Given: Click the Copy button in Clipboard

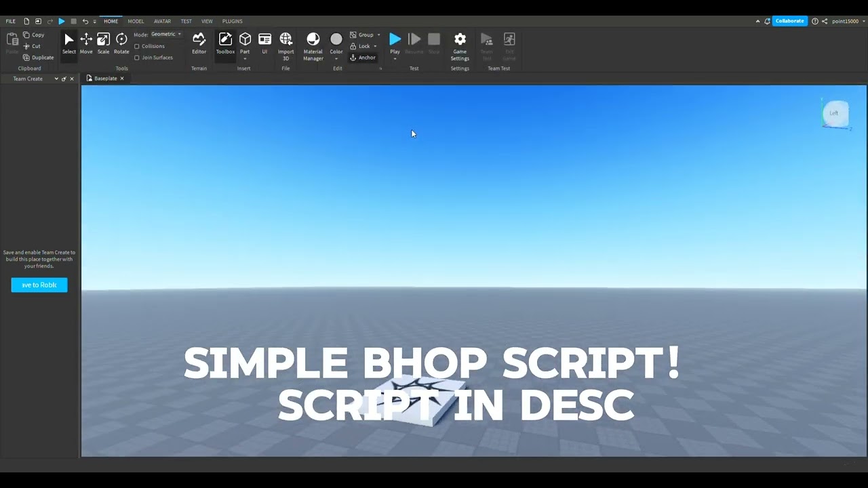Looking at the screenshot, I should (x=34, y=35).
